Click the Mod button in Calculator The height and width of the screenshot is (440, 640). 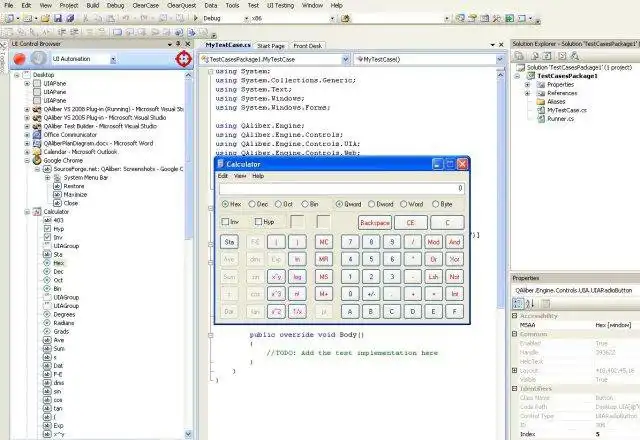[433, 242]
